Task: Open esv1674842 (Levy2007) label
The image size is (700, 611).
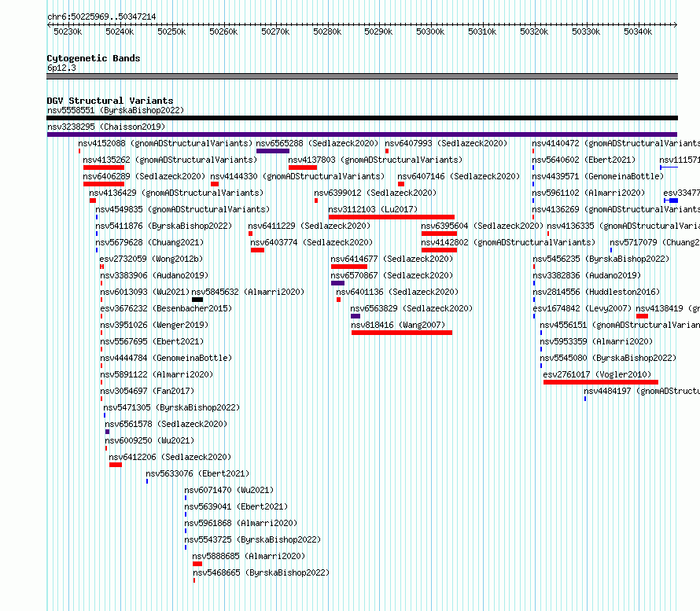Action: coord(582,308)
